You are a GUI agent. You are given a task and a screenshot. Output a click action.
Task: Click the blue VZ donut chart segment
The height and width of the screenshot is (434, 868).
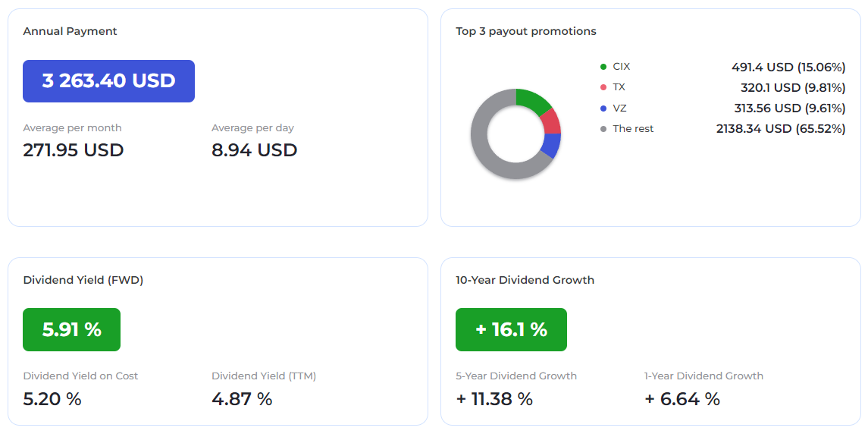click(x=551, y=145)
